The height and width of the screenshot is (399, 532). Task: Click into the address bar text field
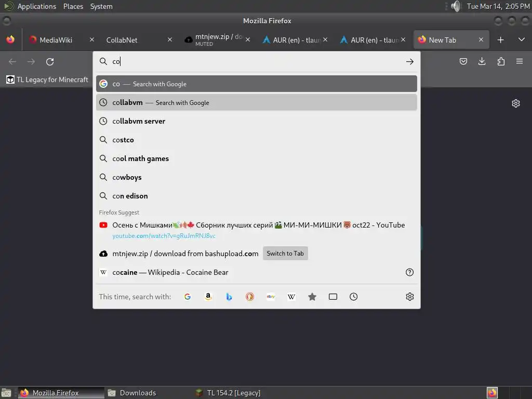pos(257,61)
